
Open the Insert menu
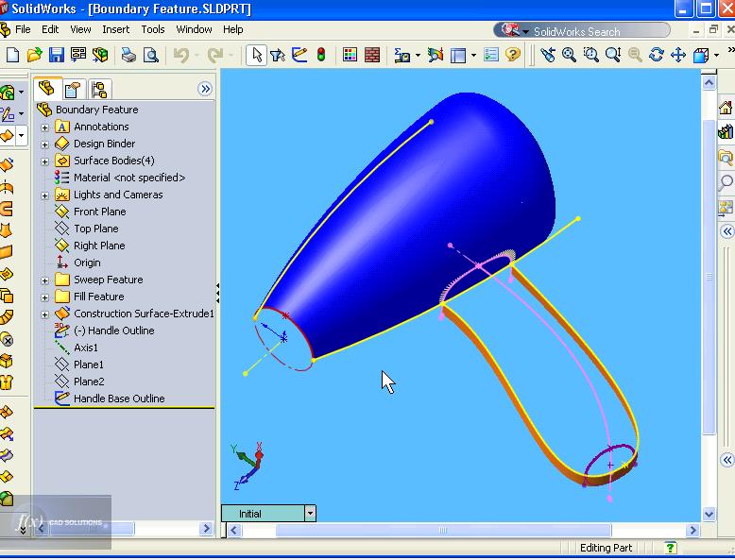(116, 29)
